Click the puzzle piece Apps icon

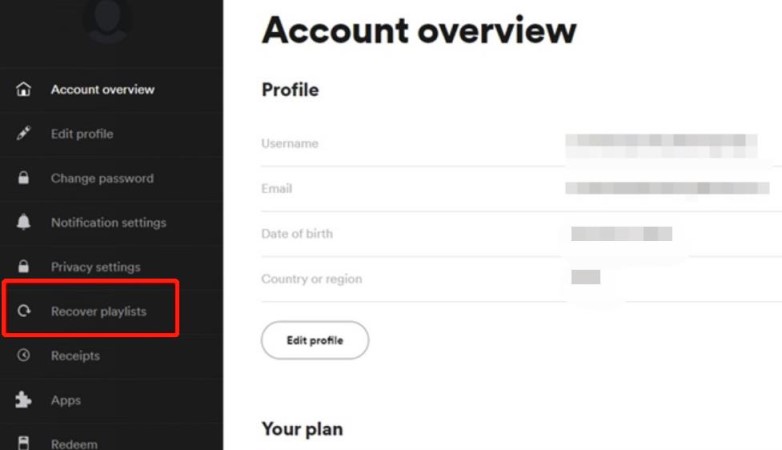tap(24, 400)
